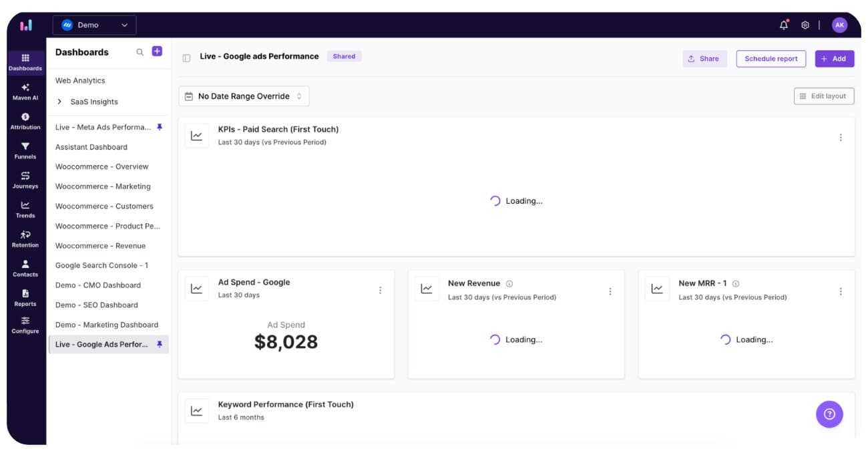Unpin Live - Google Ads Performance dashboard

tap(160, 344)
